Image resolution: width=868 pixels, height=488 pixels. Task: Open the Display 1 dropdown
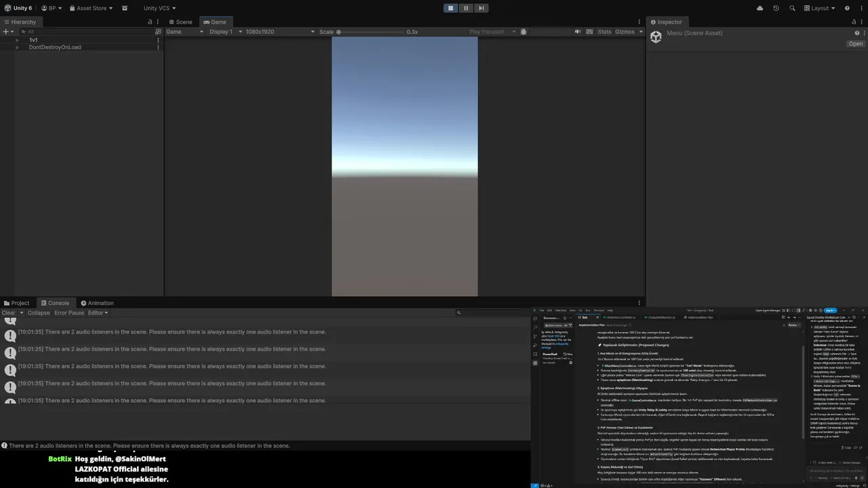(x=224, y=32)
